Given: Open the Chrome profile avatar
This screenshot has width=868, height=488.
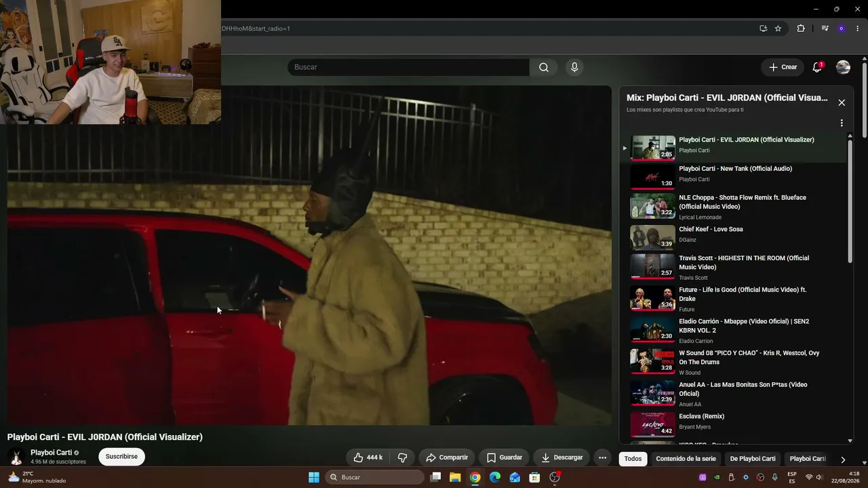Looking at the screenshot, I should [x=842, y=28].
